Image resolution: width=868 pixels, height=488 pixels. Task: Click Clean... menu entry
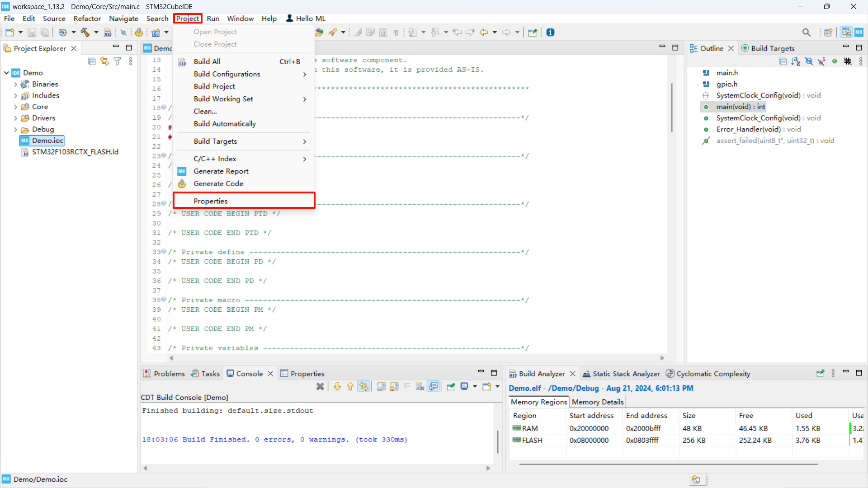tap(244, 111)
